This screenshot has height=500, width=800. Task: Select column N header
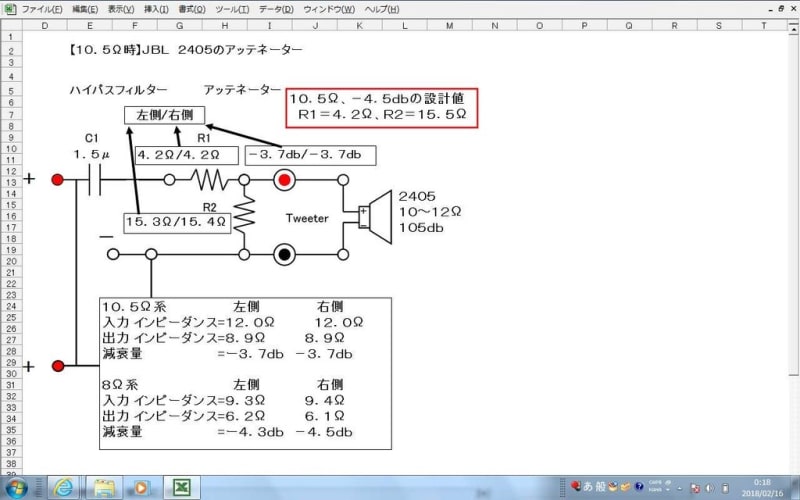[x=494, y=26]
